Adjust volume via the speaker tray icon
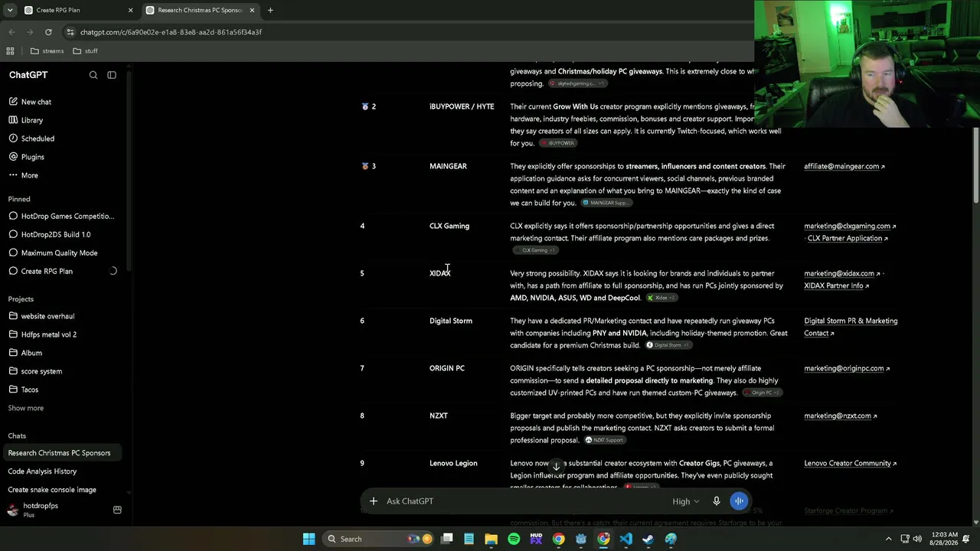This screenshot has width=980, height=551. point(917,539)
